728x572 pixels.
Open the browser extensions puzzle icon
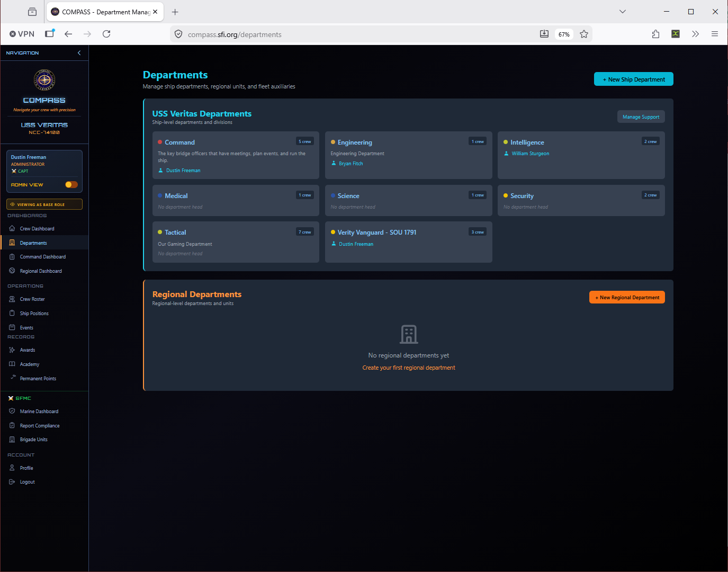655,34
